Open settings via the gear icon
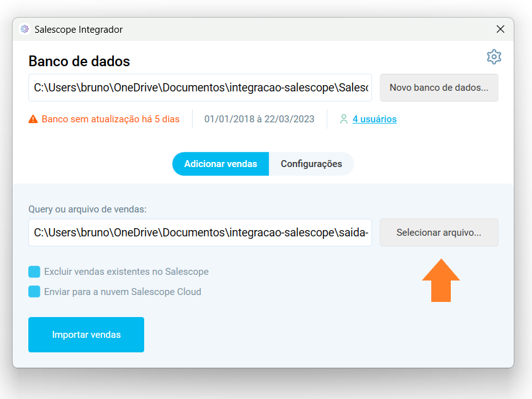 (494, 57)
